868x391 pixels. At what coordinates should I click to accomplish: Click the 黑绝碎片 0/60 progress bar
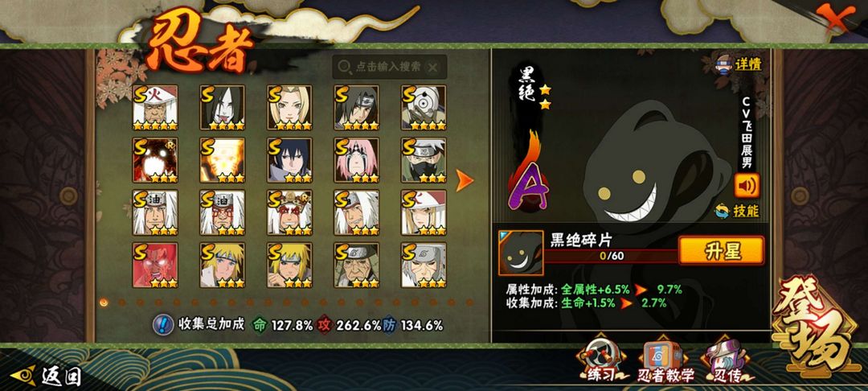coord(611,256)
